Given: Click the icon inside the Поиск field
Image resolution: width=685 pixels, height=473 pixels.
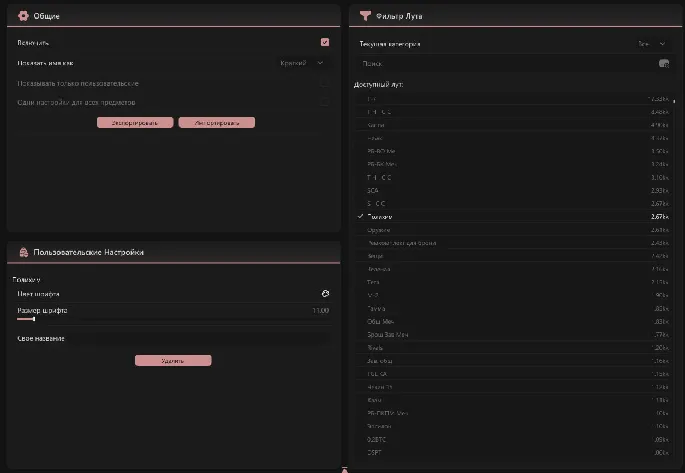Looking at the screenshot, I should tap(663, 63).
